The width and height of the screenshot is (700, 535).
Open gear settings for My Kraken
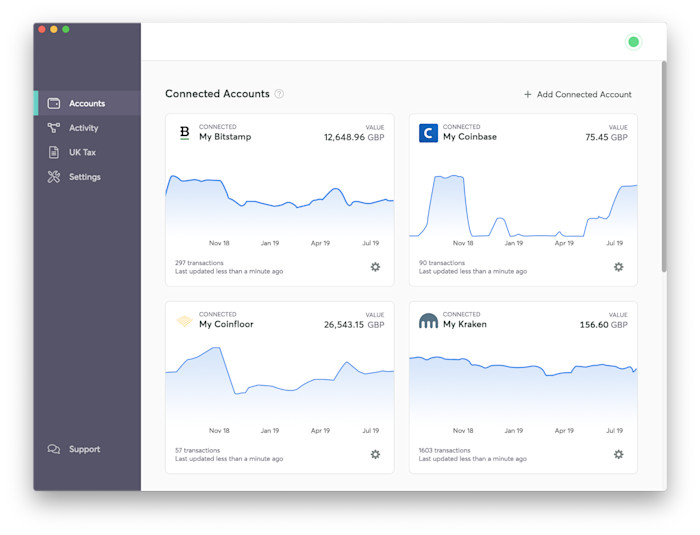pyautogui.click(x=618, y=455)
